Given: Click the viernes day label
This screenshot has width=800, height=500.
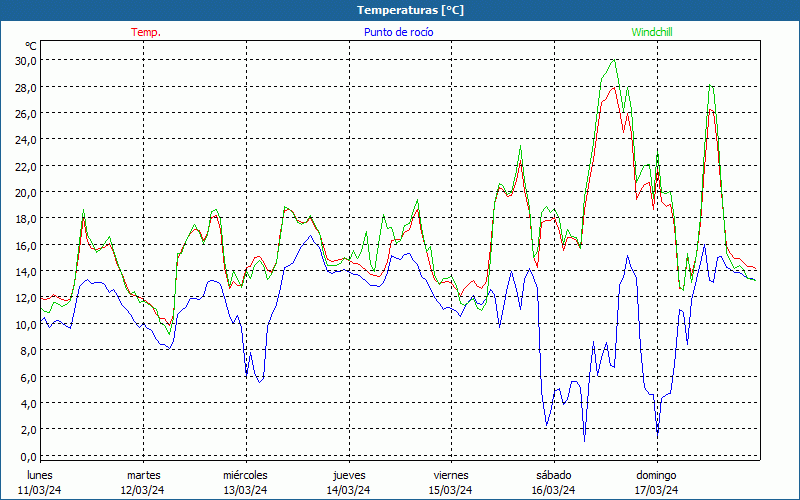Looking at the screenshot, I should 451,475.
